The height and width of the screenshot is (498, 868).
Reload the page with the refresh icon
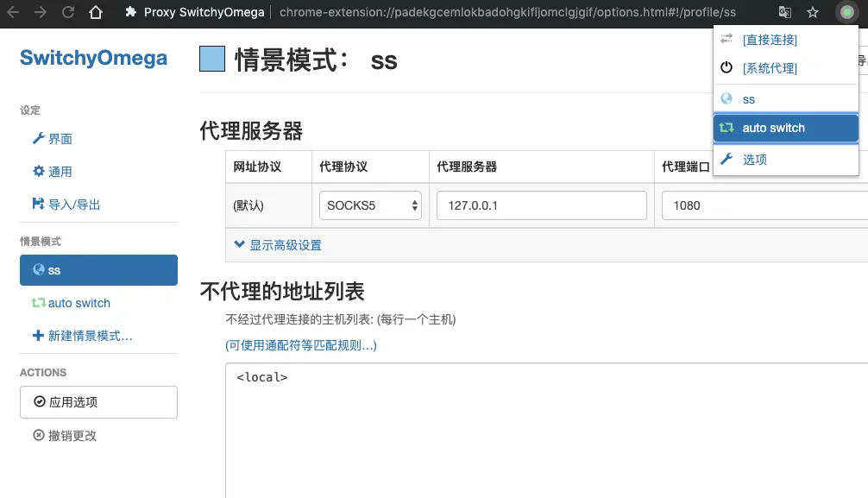tap(68, 11)
